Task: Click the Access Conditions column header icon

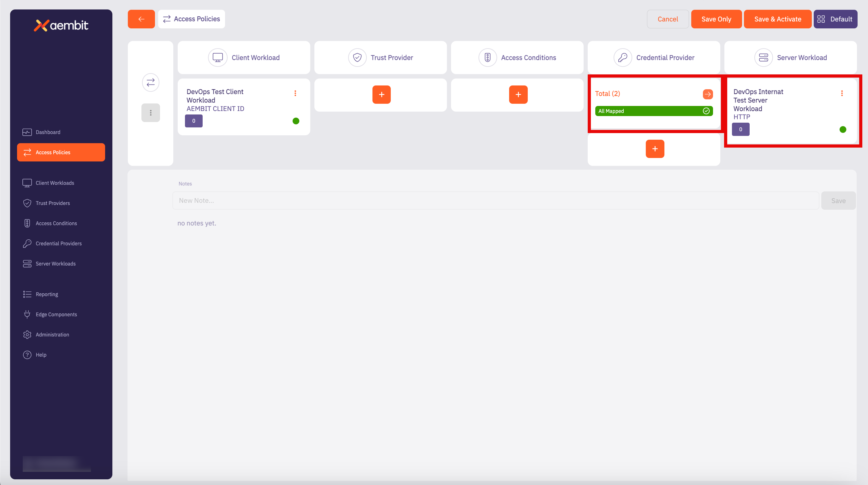Action: click(488, 58)
